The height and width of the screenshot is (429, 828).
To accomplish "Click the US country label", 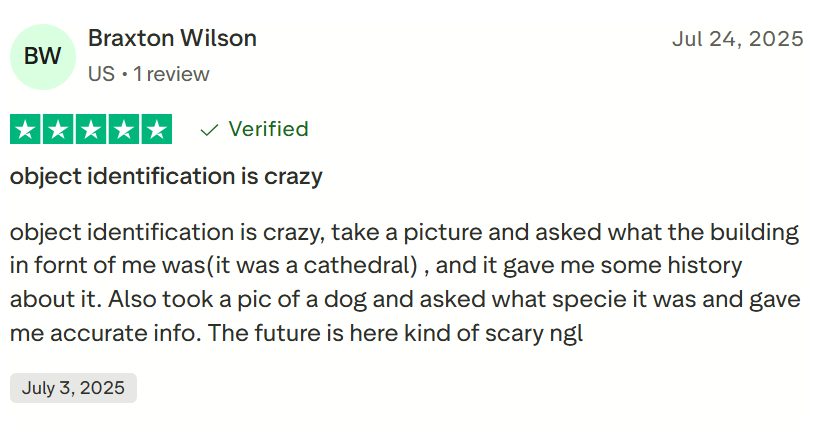I will click(100, 74).
